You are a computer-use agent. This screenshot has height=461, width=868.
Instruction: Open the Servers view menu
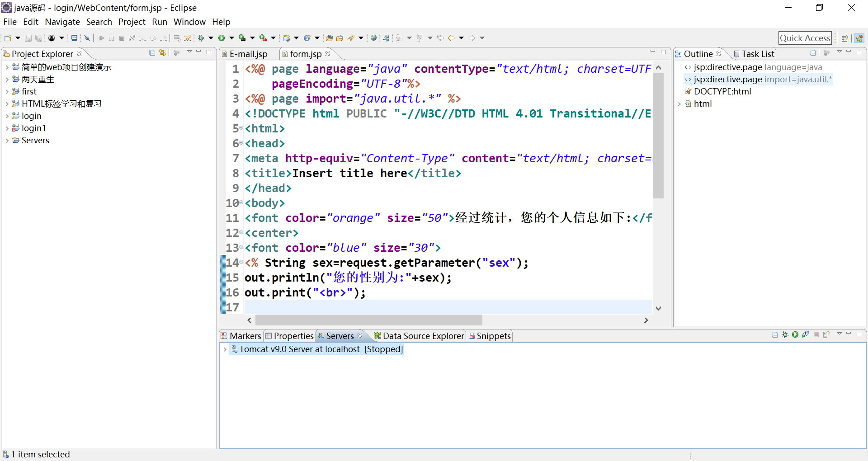(839, 334)
